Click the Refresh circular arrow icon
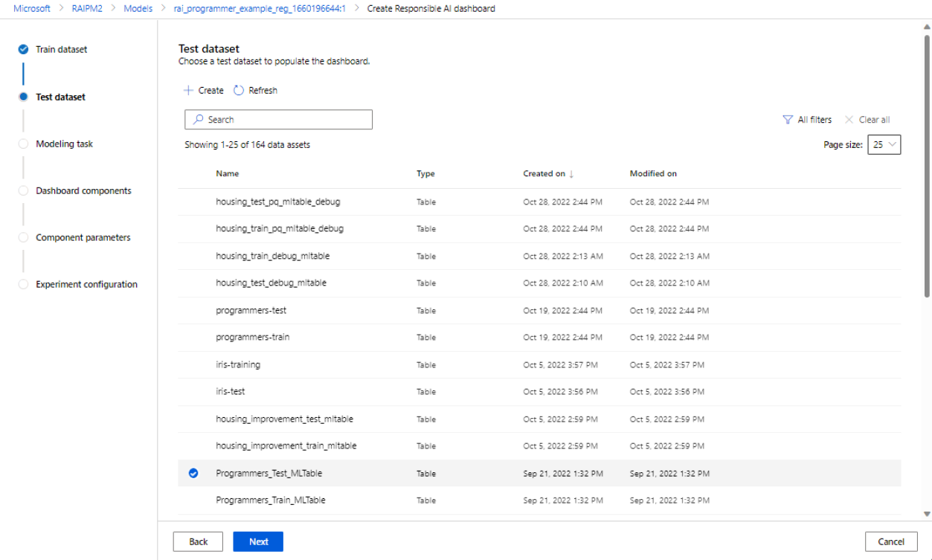Viewport: 932px width, 560px height. tap(239, 91)
